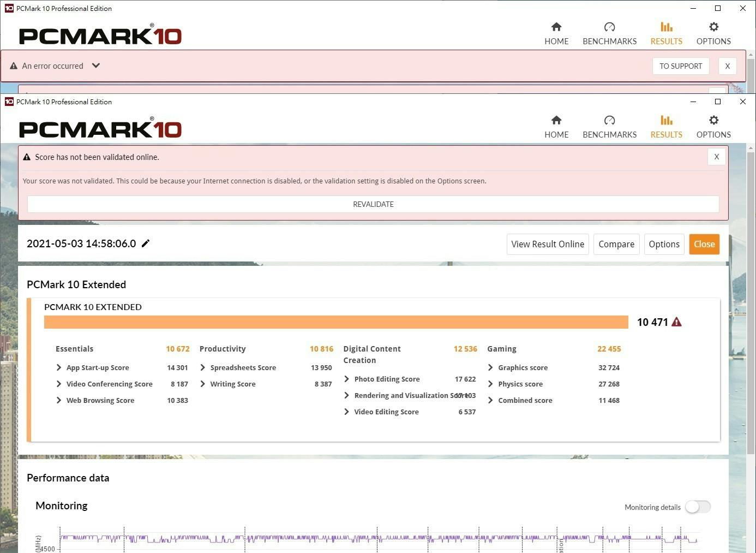Click the orange Close button
Image resolution: width=756 pixels, height=553 pixels.
pyautogui.click(x=704, y=244)
